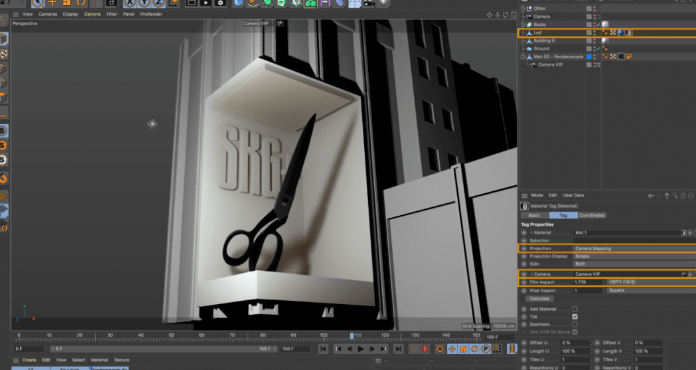Click the Render View icon
The height and width of the screenshot is (370, 696).
pyautogui.click(x=191, y=3)
